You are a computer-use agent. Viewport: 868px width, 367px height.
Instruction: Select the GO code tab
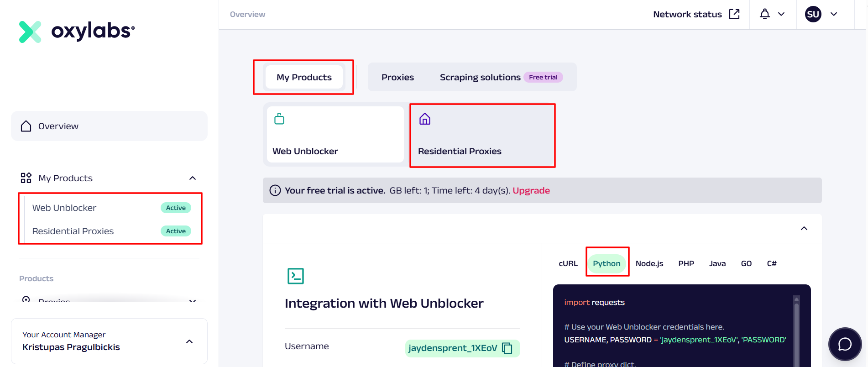point(746,263)
